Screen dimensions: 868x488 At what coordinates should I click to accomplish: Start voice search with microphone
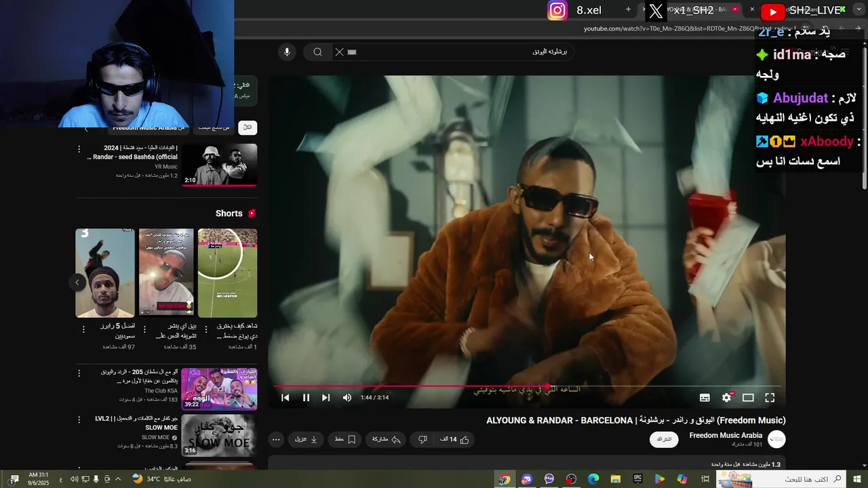click(287, 52)
